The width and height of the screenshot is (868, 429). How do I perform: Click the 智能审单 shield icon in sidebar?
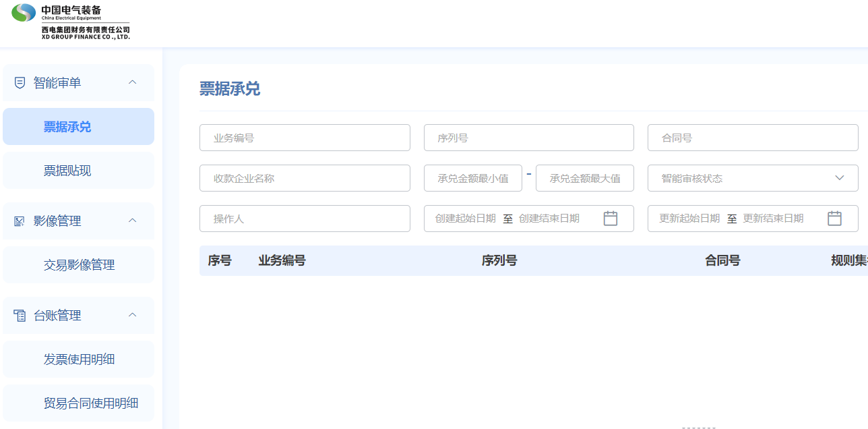coord(20,83)
